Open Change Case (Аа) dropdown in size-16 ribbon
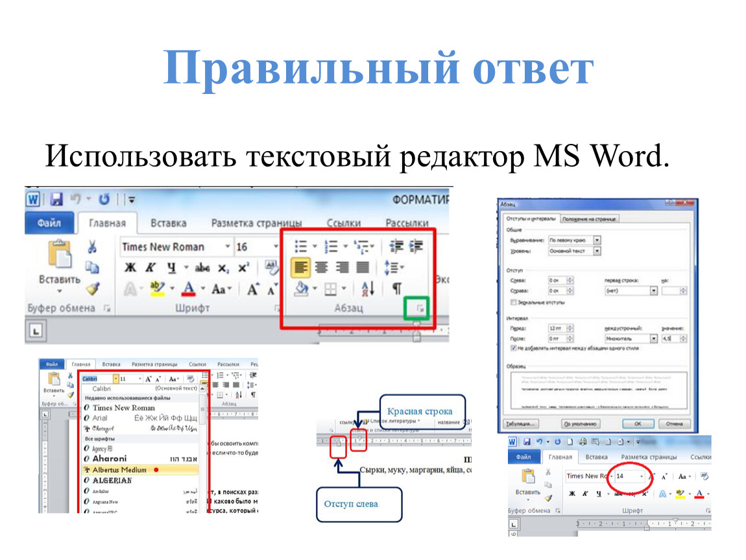 [221, 288]
